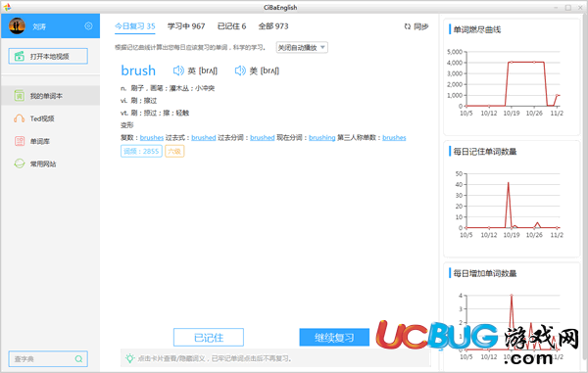Open the past participle brushed link
This screenshot has width=588, height=373.
coord(263,137)
